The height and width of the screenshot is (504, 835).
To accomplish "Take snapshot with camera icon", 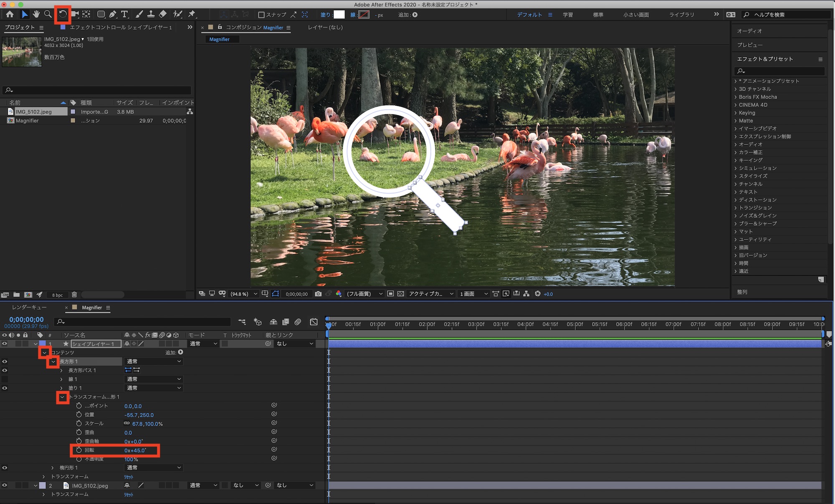I will coord(318,294).
